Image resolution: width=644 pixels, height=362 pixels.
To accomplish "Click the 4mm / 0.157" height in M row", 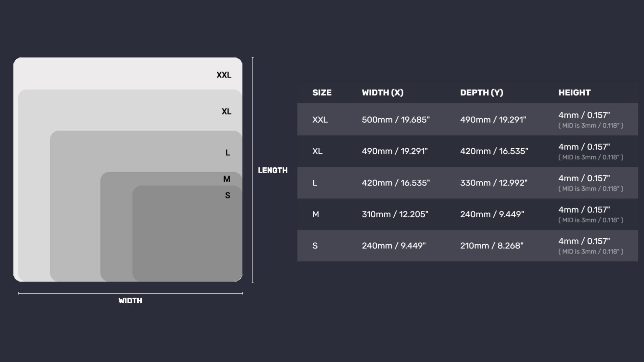I will (x=584, y=210).
